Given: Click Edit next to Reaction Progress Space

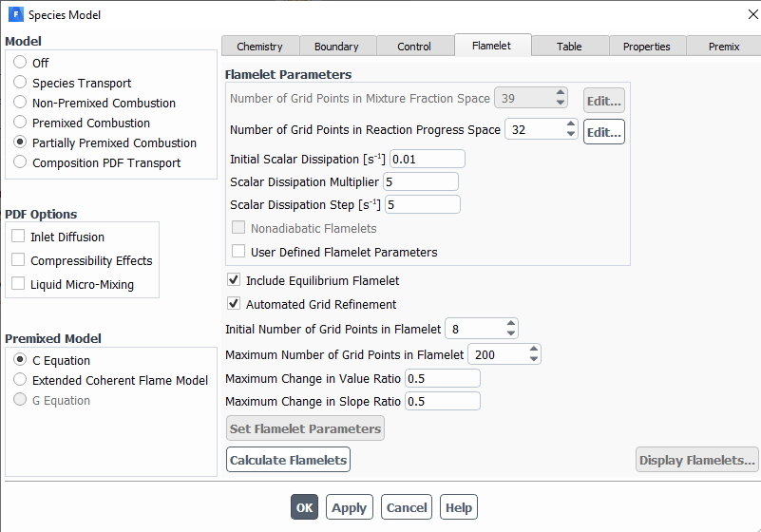Looking at the screenshot, I should [603, 132].
